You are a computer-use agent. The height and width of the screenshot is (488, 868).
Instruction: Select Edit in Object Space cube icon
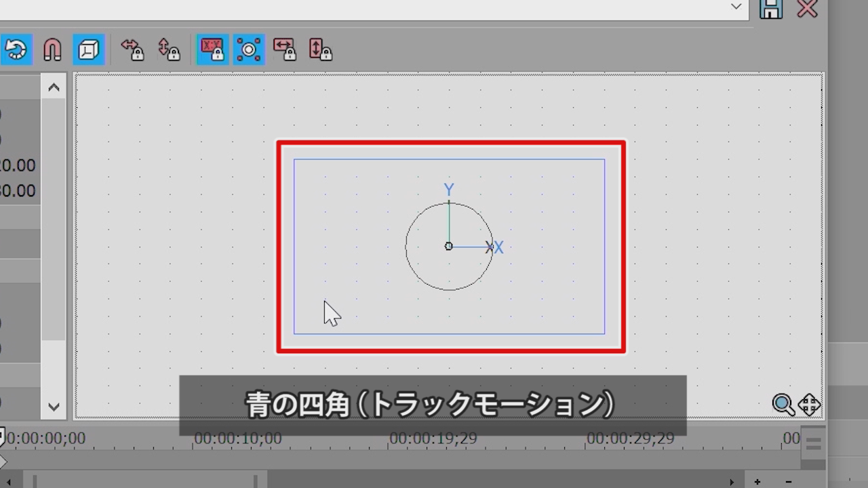point(89,49)
